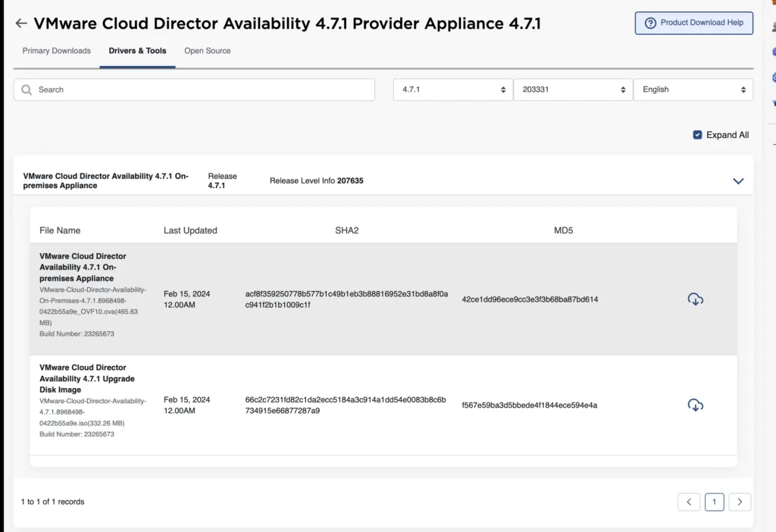
Task: Click the OVA file name with 465.63 MB
Action: point(92,306)
